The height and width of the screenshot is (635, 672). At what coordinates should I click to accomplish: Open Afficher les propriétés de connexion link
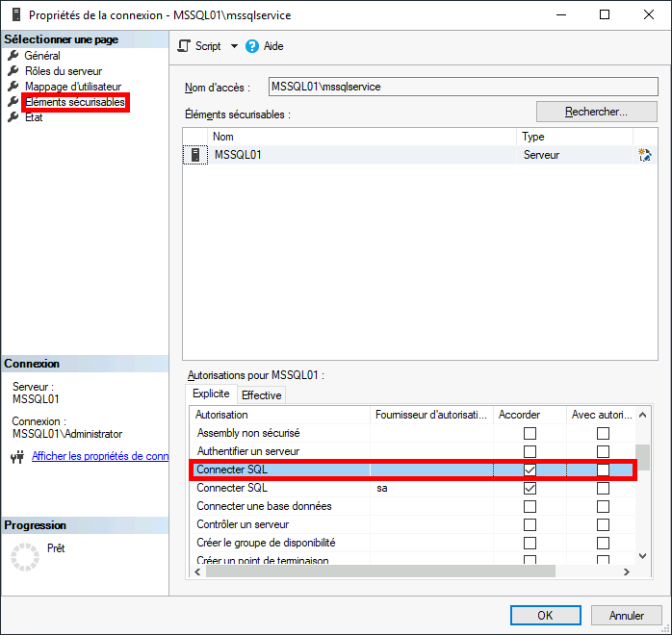(100, 456)
